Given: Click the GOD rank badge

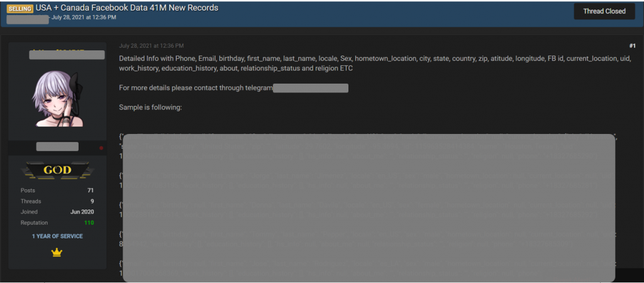Looking at the screenshot, I should tap(57, 170).
